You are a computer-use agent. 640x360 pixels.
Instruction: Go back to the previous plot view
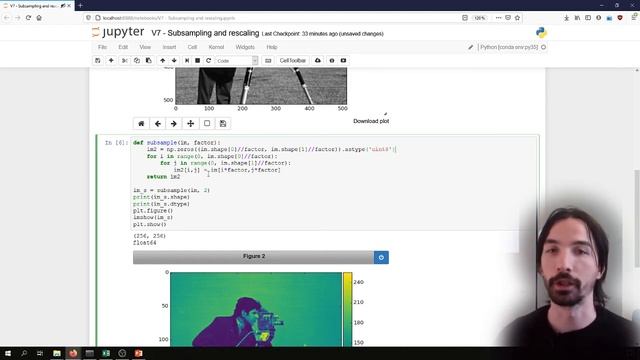pyautogui.click(x=158, y=123)
